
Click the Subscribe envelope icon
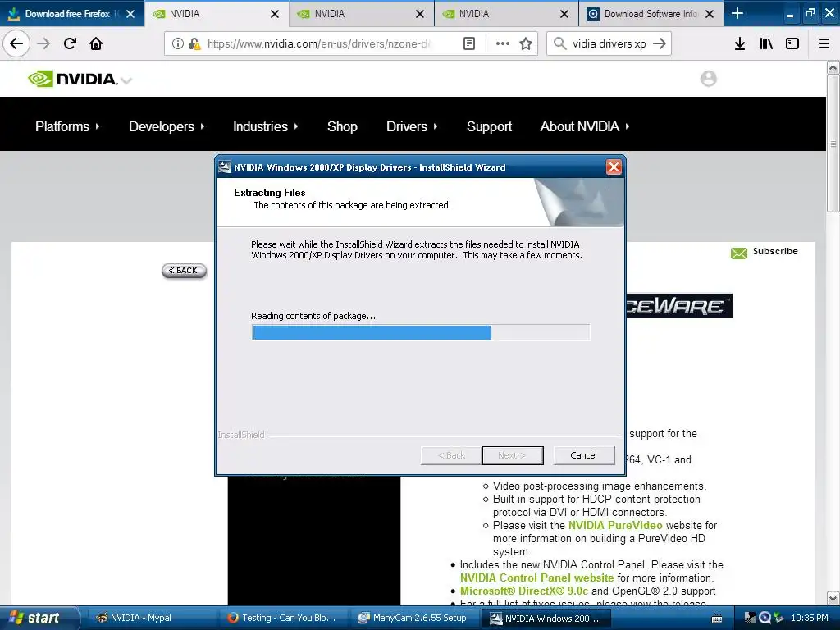[739, 253]
